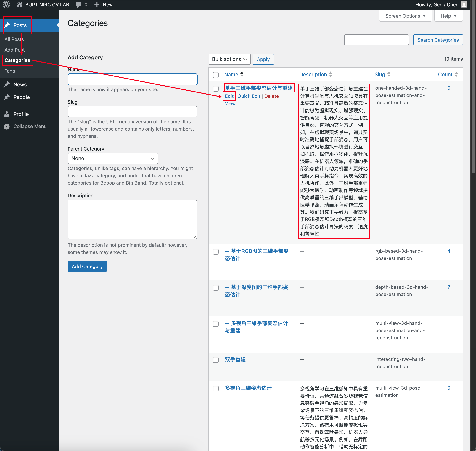The image size is (476, 451).
Task: Open the comments bubble icon
Action: click(x=78, y=5)
